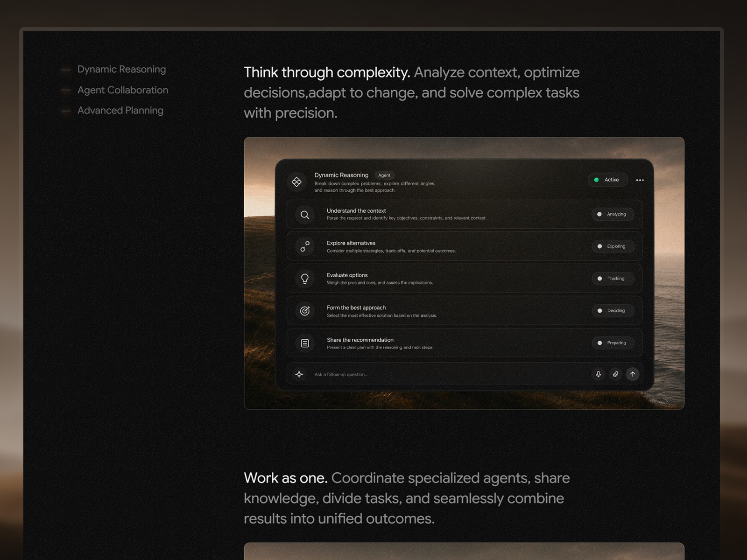747x560 pixels.
Task: Click the Exploring status badge
Action: (613, 246)
